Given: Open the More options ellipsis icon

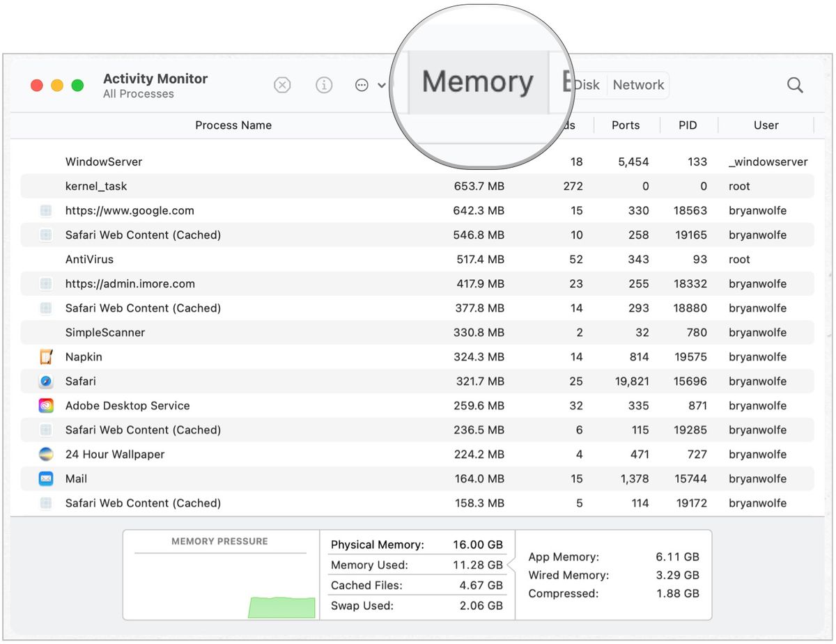Looking at the screenshot, I should pos(361,84).
